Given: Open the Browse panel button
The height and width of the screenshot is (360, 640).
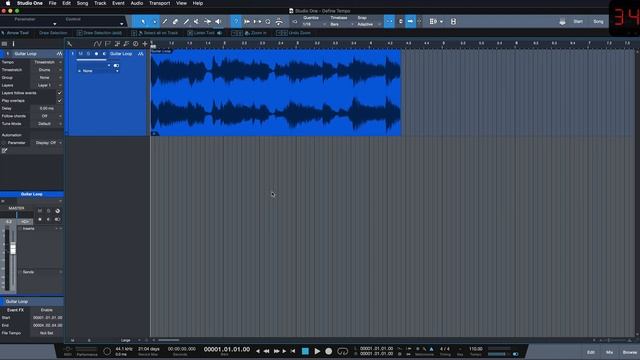Looking at the screenshot, I should 629,352.
